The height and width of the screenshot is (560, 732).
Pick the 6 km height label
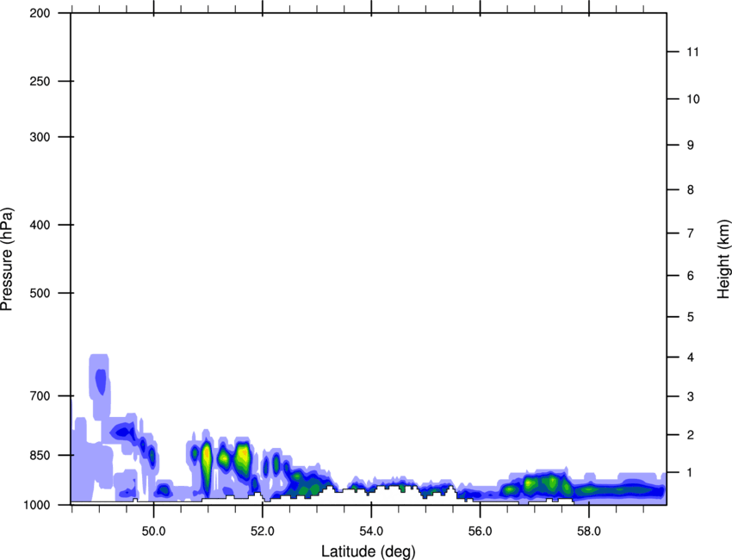pos(690,276)
